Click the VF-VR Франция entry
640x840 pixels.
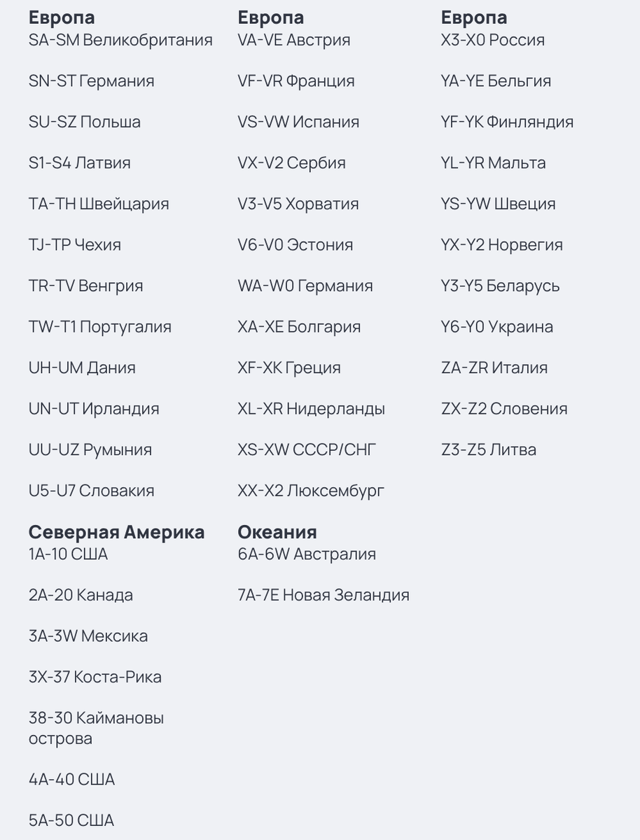click(296, 81)
